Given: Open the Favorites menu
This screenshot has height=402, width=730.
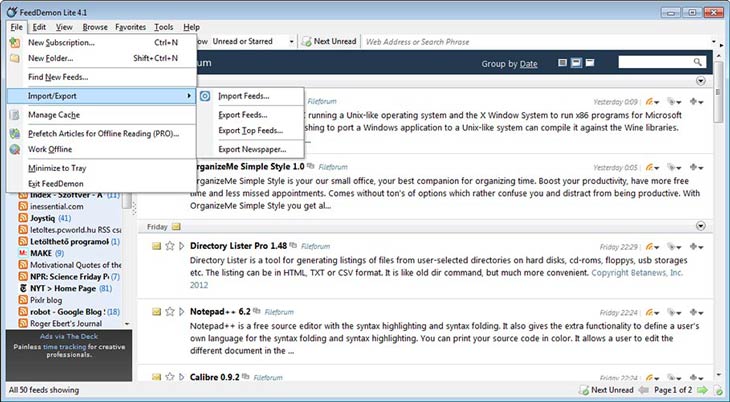Looking at the screenshot, I should coord(130,27).
